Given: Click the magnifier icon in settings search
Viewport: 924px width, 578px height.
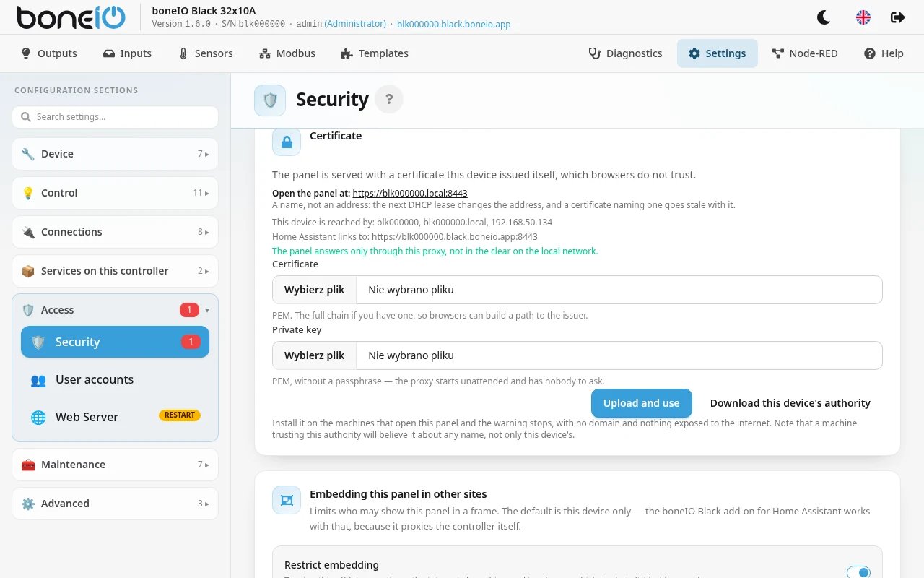Looking at the screenshot, I should coord(26,117).
